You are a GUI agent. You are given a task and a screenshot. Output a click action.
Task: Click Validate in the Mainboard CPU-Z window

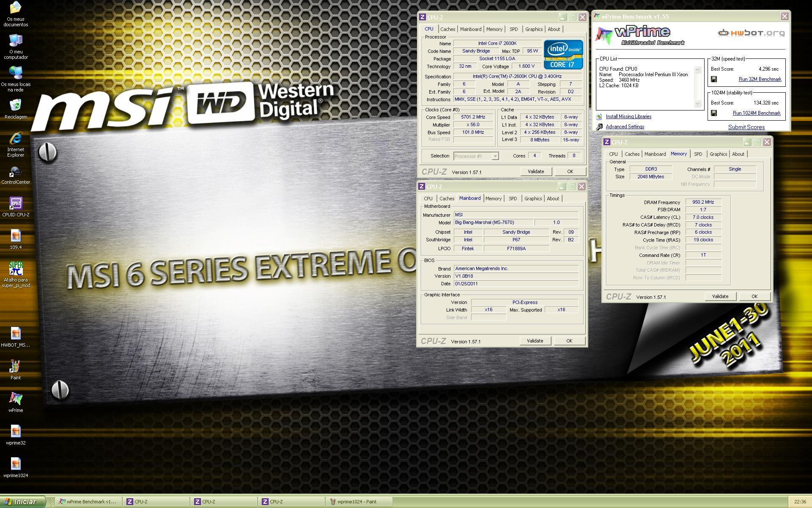pyautogui.click(x=535, y=341)
